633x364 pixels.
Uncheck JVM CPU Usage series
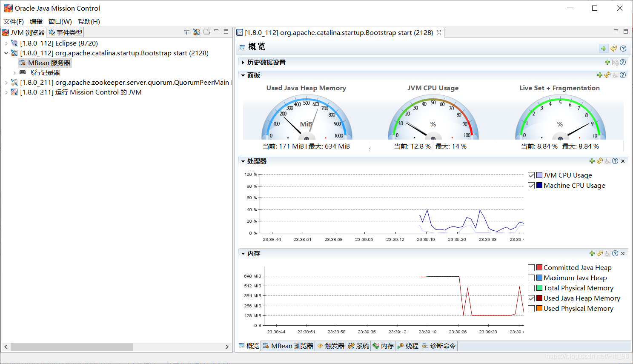click(x=531, y=175)
